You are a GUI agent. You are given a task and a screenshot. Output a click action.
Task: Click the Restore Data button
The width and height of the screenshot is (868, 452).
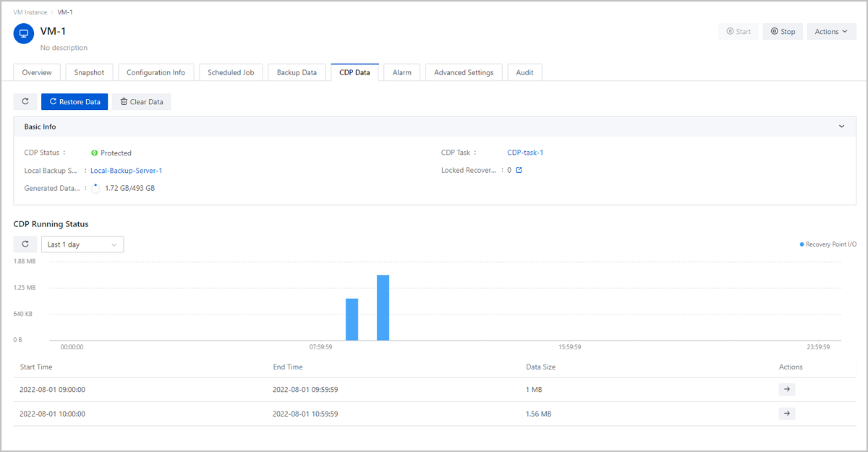point(75,102)
